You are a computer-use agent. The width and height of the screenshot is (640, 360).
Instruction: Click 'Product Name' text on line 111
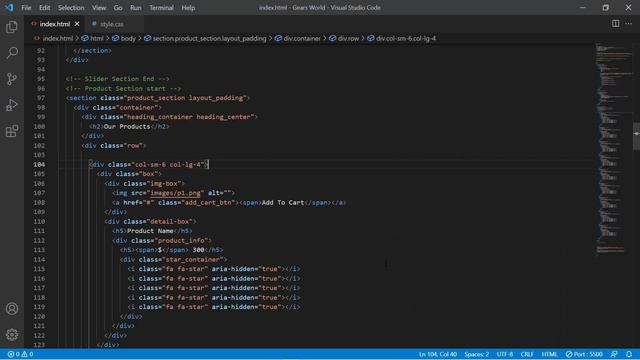[150, 231]
